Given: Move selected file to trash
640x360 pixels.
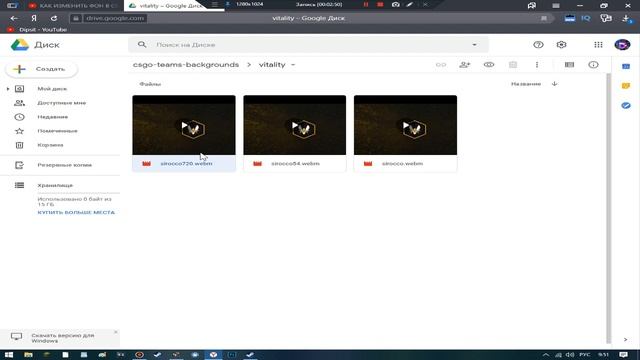Looking at the screenshot, I should click(x=513, y=64).
